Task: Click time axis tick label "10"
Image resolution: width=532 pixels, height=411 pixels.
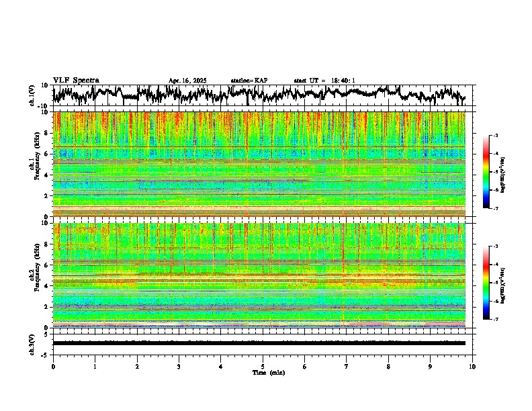Action: coord(472,367)
